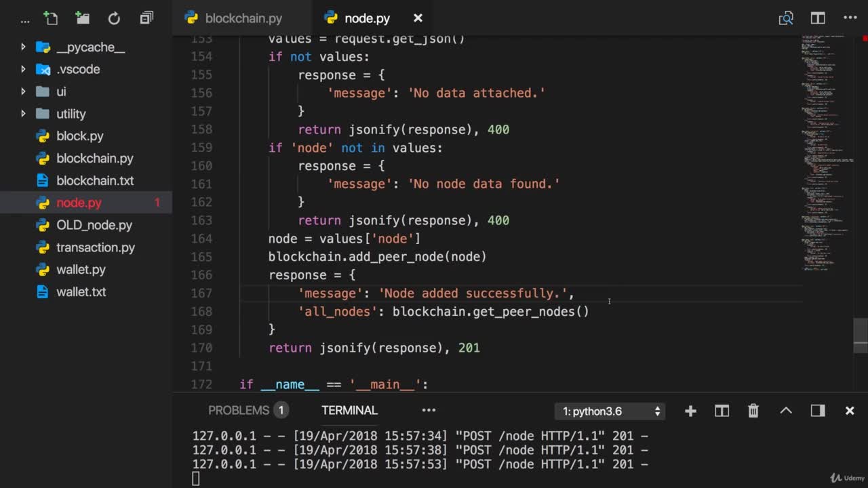This screenshot has width=868, height=488.
Task: Open the search-in-editor icon at top right
Action: [x=786, y=18]
